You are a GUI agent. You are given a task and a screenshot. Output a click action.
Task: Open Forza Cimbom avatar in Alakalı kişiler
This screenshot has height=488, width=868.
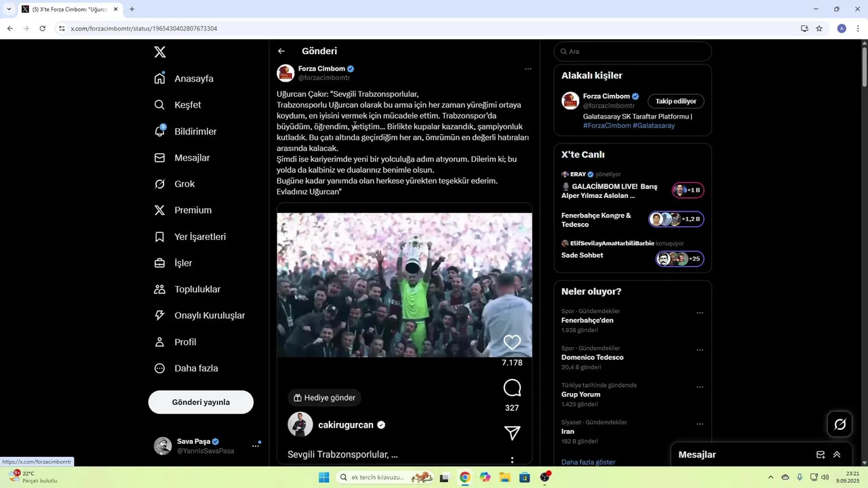tap(570, 101)
